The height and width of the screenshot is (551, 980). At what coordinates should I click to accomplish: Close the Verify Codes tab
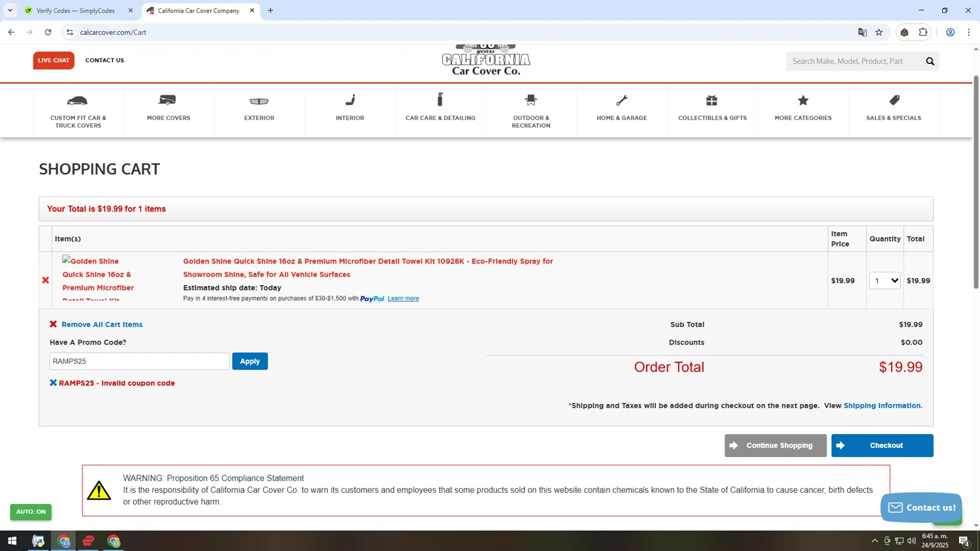point(131,10)
